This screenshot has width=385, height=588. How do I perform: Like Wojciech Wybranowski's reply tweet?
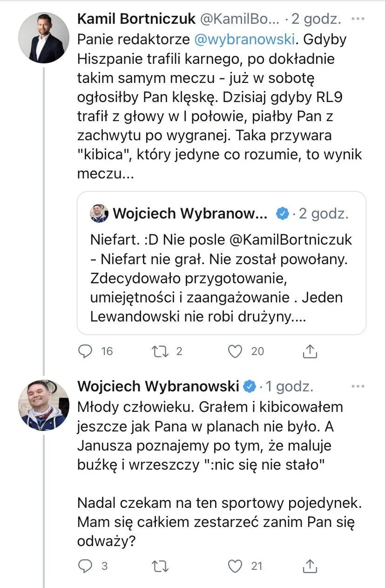tap(236, 566)
